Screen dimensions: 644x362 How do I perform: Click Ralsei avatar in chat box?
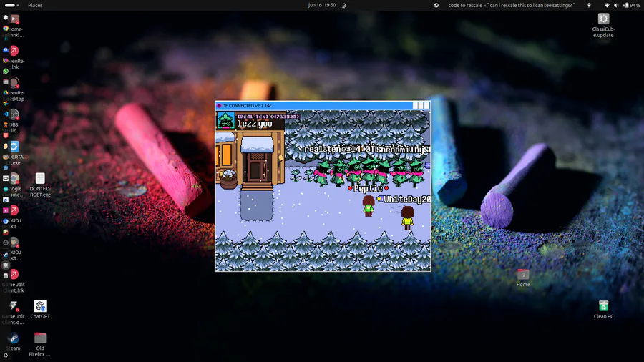point(225,121)
